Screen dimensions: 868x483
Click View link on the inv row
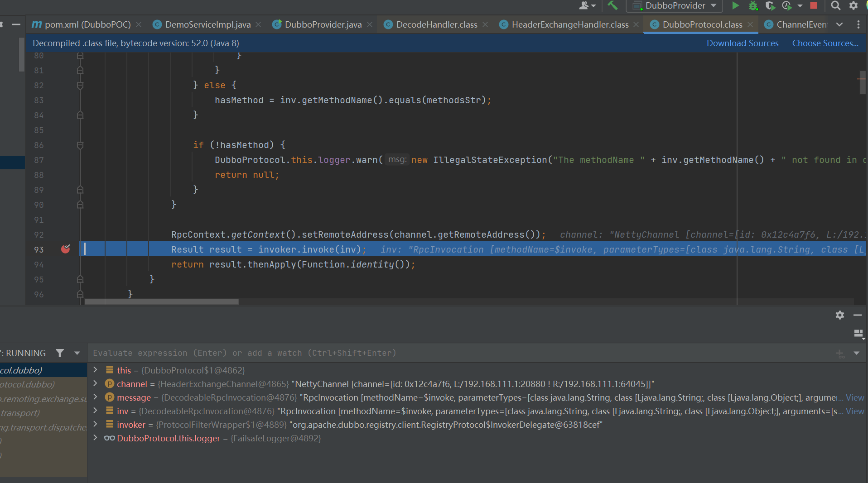[855, 411]
